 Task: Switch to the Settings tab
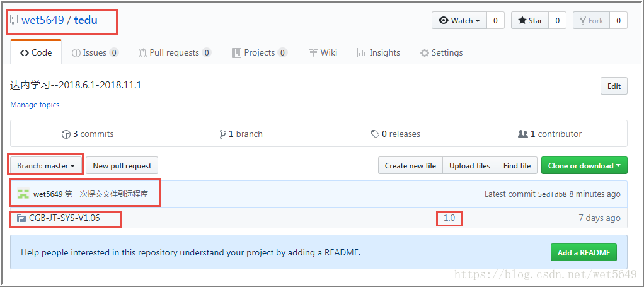[442, 52]
